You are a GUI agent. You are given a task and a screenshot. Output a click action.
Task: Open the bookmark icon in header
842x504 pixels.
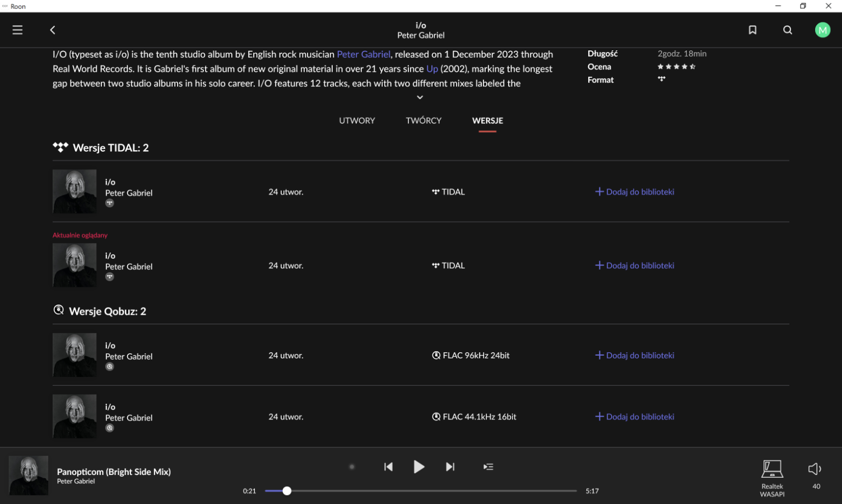[752, 30]
